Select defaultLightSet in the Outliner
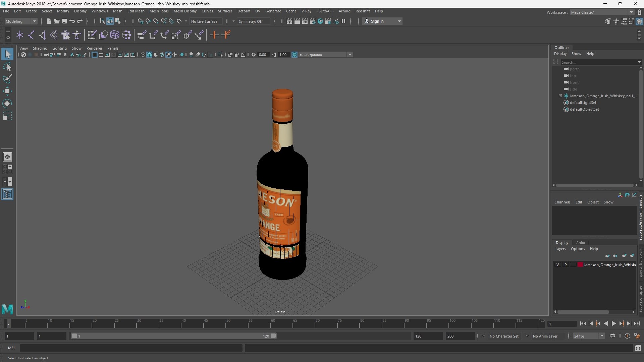The image size is (644, 362). (583, 103)
